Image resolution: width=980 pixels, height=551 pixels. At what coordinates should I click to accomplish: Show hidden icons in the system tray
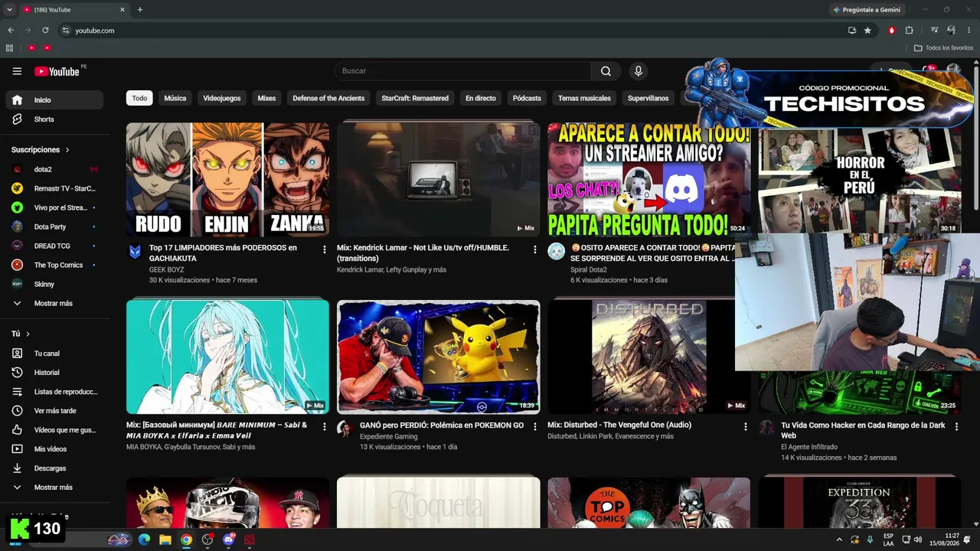pos(839,540)
